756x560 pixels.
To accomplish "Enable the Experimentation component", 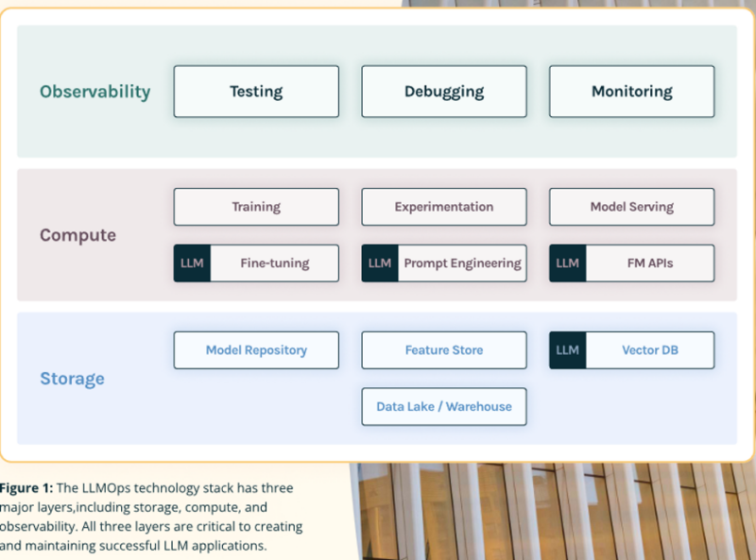I will 444,207.
